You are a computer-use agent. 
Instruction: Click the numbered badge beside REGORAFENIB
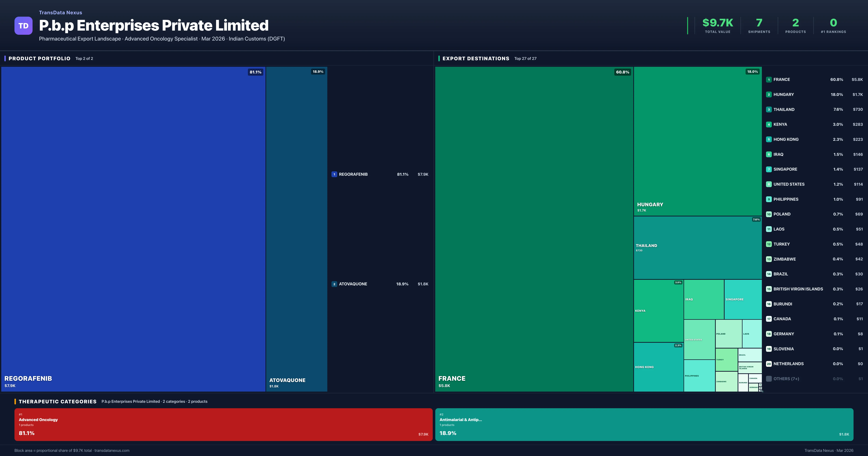click(334, 174)
